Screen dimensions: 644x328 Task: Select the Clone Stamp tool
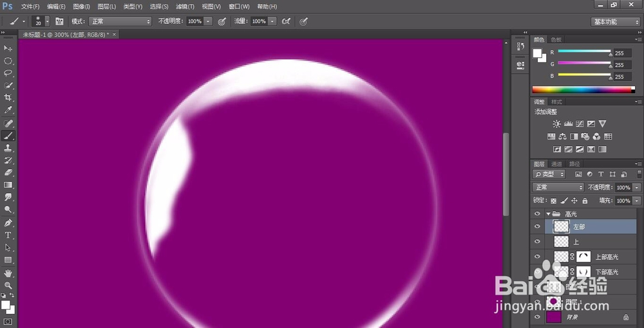coord(8,148)
